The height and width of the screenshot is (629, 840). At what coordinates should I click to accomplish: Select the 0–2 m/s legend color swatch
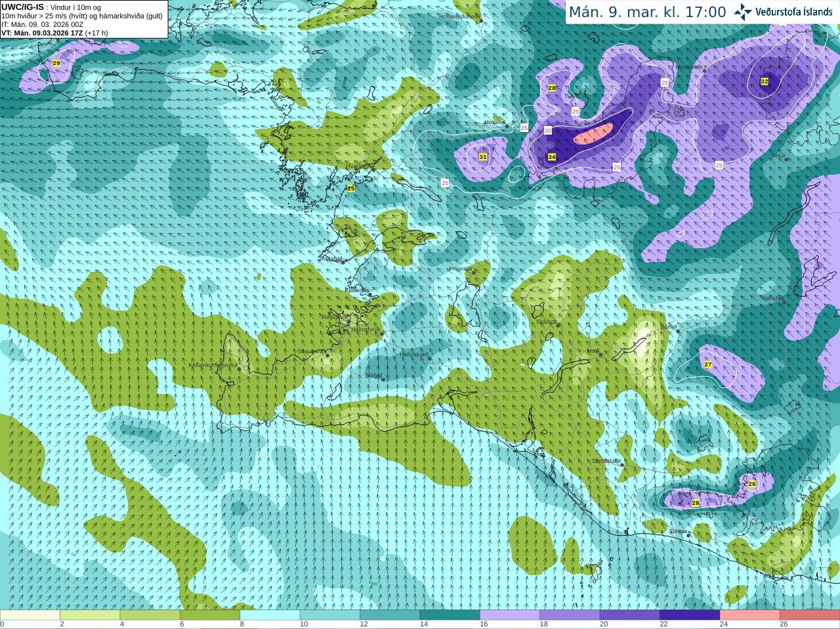coord(30,615)
